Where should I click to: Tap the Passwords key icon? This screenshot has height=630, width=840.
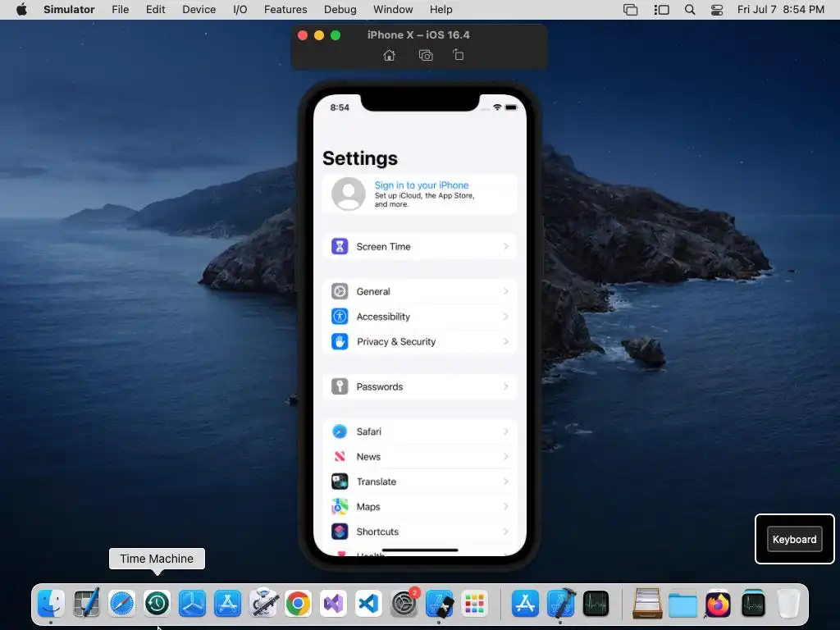pos(340,387)
